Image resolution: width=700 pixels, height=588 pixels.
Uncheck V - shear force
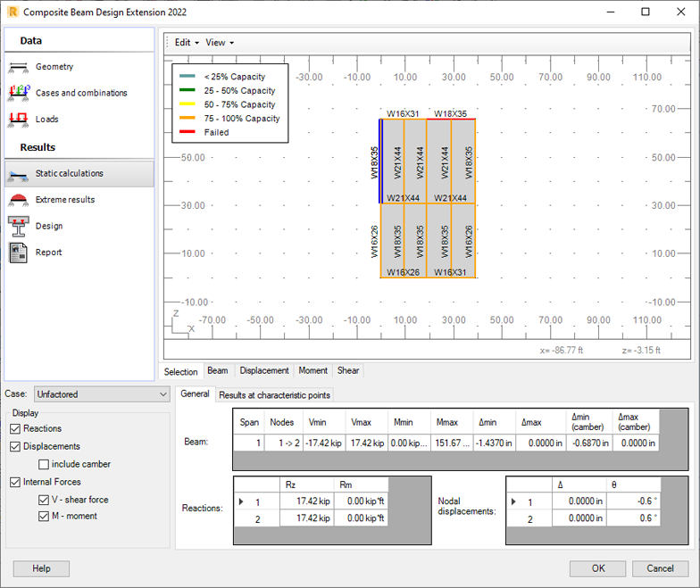coord(44,500)
